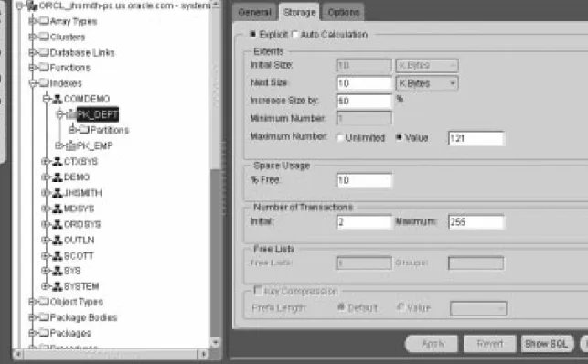
Task: Click the Revert button
Action: (x=490, y=344)
